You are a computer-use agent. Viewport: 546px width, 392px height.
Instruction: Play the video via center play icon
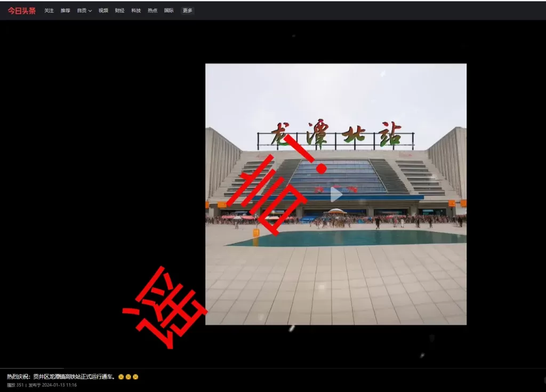(x=335, y=194)
